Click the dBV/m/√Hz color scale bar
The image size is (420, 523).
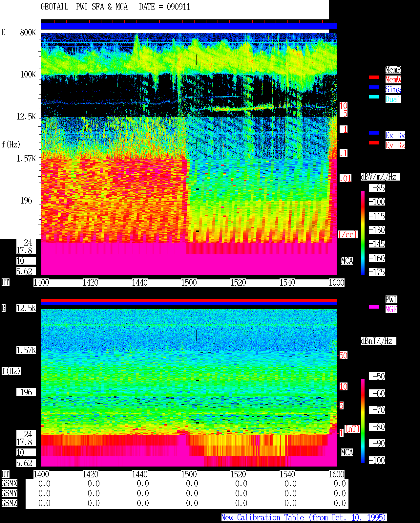pyautogui.click(x=363, y=232)
